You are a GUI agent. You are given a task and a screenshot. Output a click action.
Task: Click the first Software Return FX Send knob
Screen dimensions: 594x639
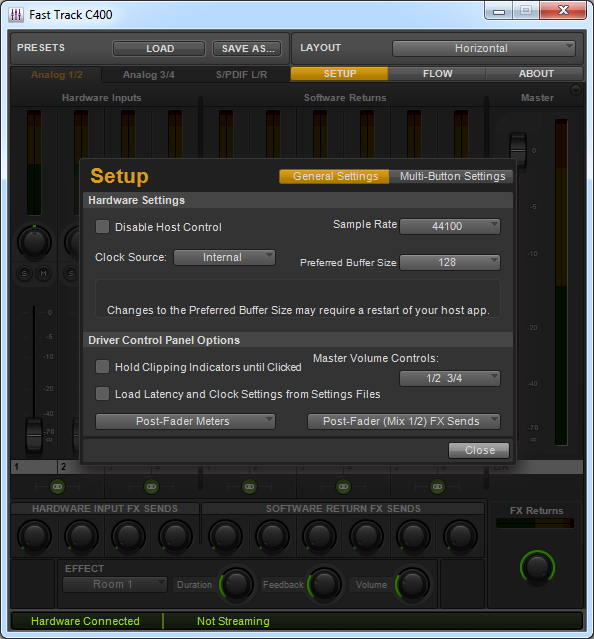pos(225,536)
